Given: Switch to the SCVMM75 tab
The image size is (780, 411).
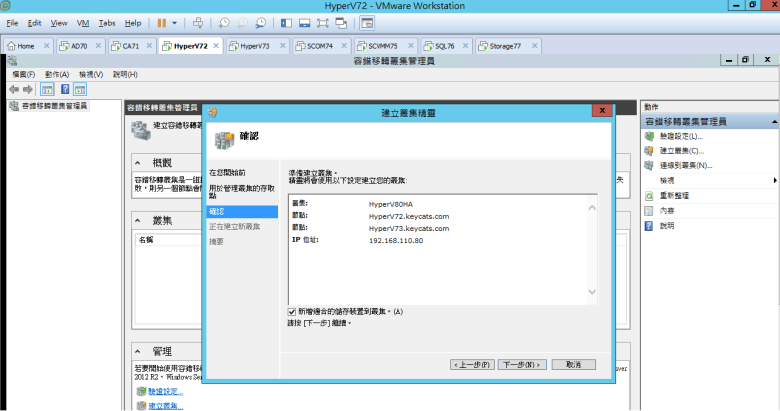Looking at the screenshot, I should (x=382, y=46).
